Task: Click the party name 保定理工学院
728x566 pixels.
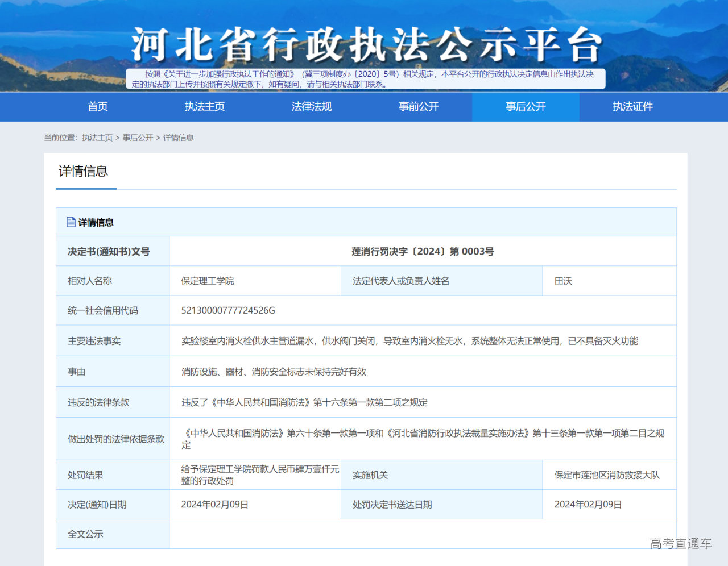Action: 208,281
